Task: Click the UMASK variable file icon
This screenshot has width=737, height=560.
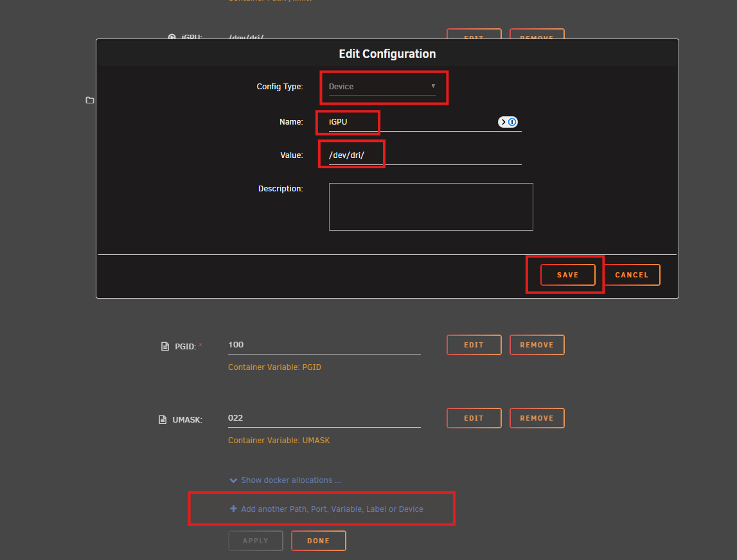Action: (x=163, y=419)
